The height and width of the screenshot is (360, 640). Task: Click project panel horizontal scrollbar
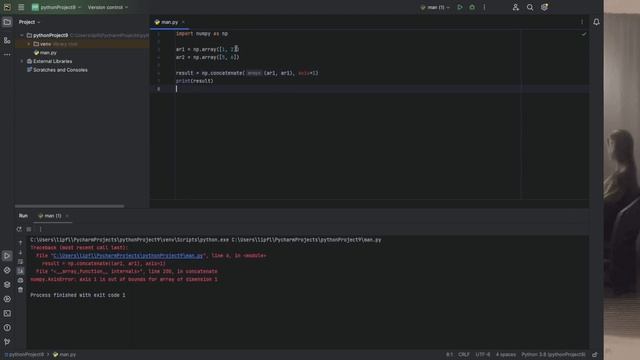[69, 206]
